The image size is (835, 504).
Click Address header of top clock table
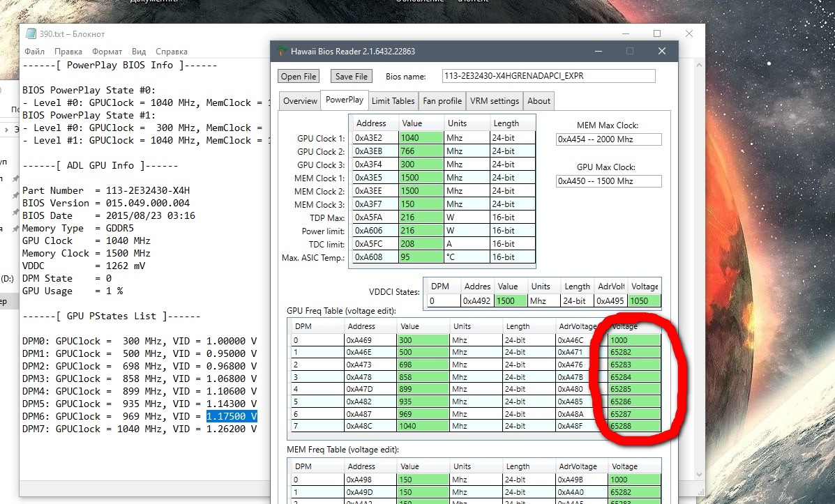click(x=375, y=123)
